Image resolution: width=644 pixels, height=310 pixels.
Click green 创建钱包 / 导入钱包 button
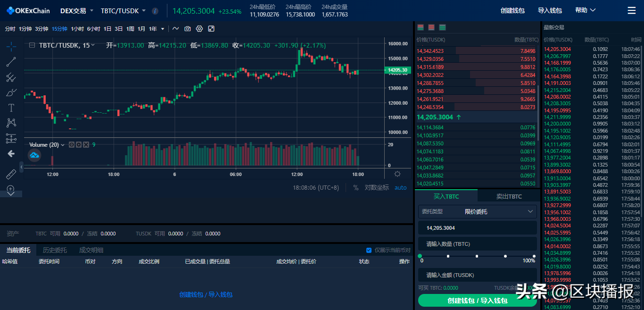click(x=477, y=301)
